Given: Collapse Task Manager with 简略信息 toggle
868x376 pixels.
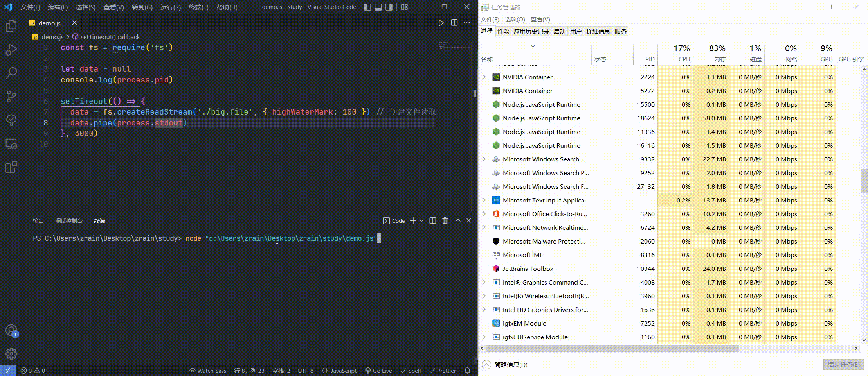Looking at the screenshot, I should tap(505, 365).
